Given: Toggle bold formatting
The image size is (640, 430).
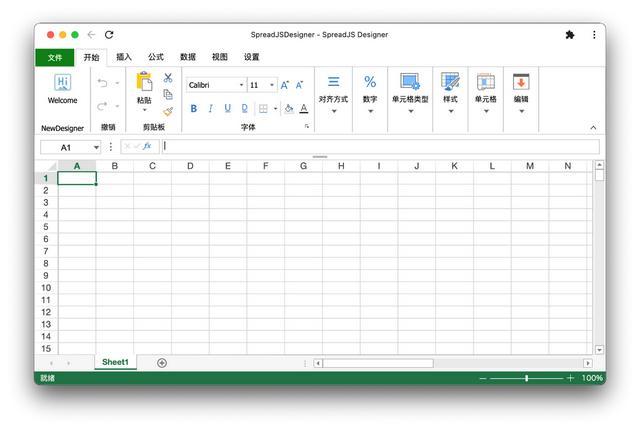Looking at the screenshot, I should pos(194,108).
